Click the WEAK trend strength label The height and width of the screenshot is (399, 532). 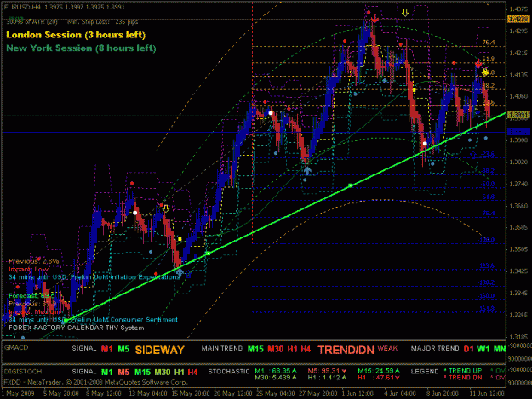pyautogui.click(x=387, y=348)
